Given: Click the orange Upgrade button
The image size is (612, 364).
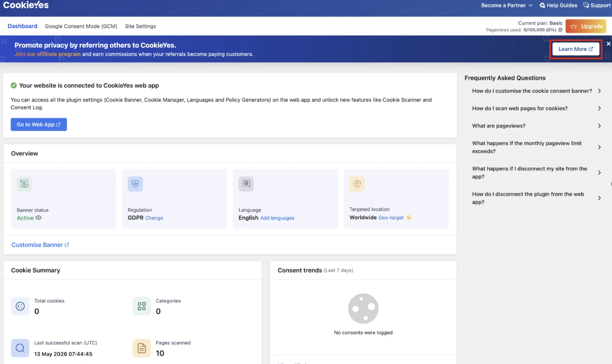Looking at the screenshot, I should pos(586,26).
